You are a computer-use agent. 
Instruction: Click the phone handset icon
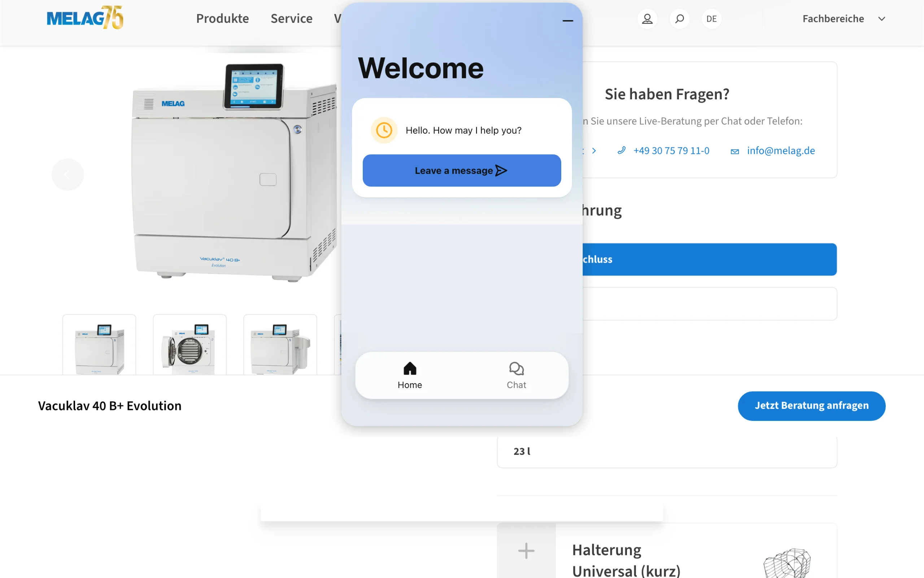(x=622, y=151)
